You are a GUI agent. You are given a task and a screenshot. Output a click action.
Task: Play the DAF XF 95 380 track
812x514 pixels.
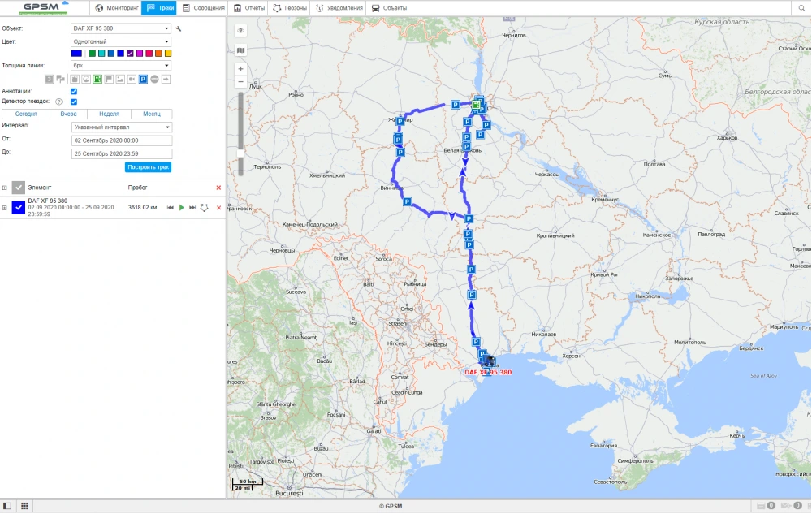[182, 208]
